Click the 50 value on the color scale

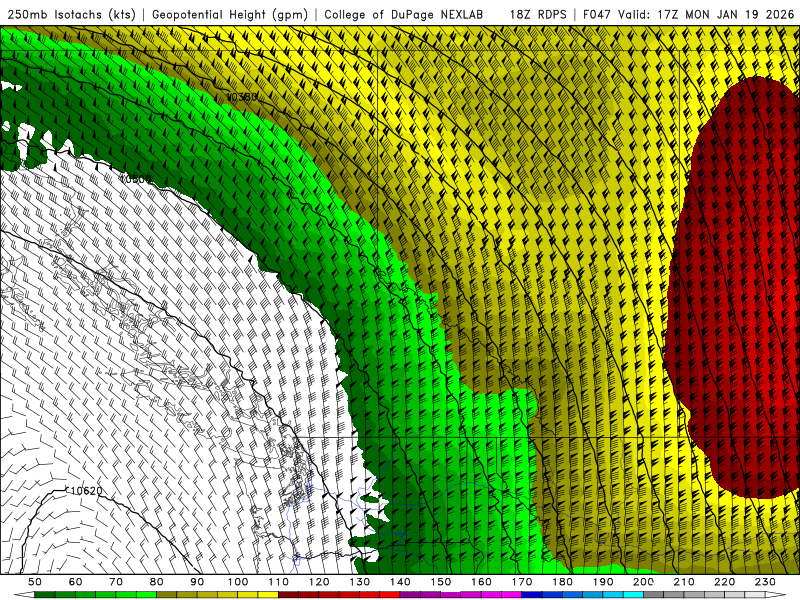35,582
